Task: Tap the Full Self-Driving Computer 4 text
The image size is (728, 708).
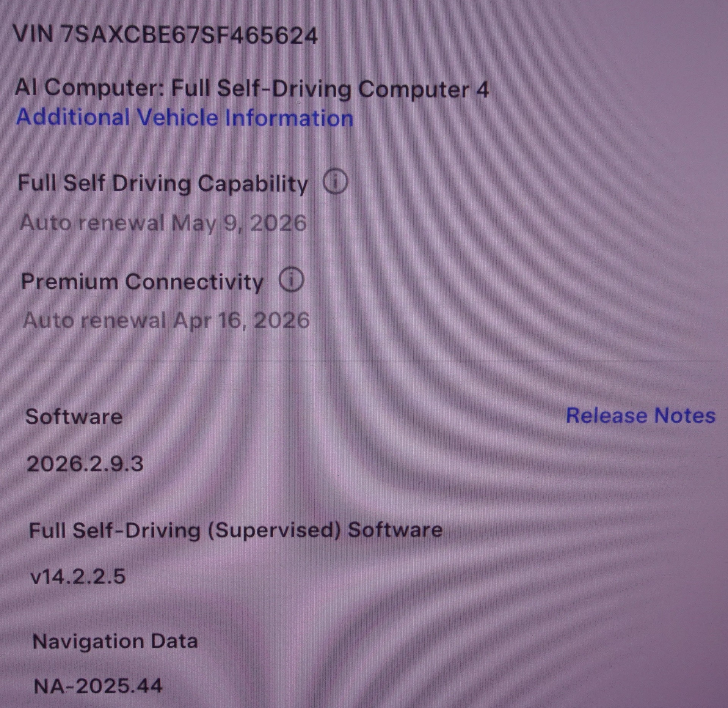Action: [330, 88]
